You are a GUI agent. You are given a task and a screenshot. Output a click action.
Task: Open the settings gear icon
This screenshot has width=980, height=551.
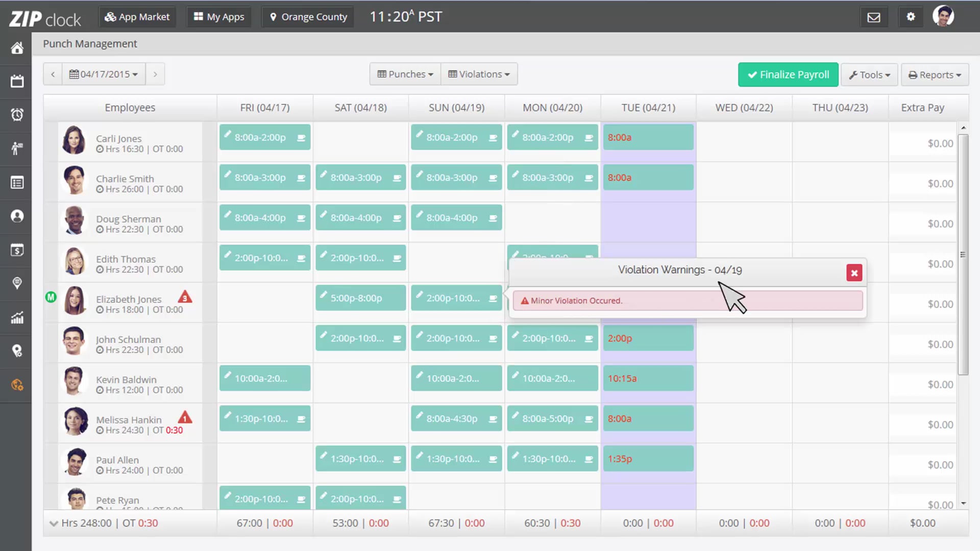coord(911,17)
